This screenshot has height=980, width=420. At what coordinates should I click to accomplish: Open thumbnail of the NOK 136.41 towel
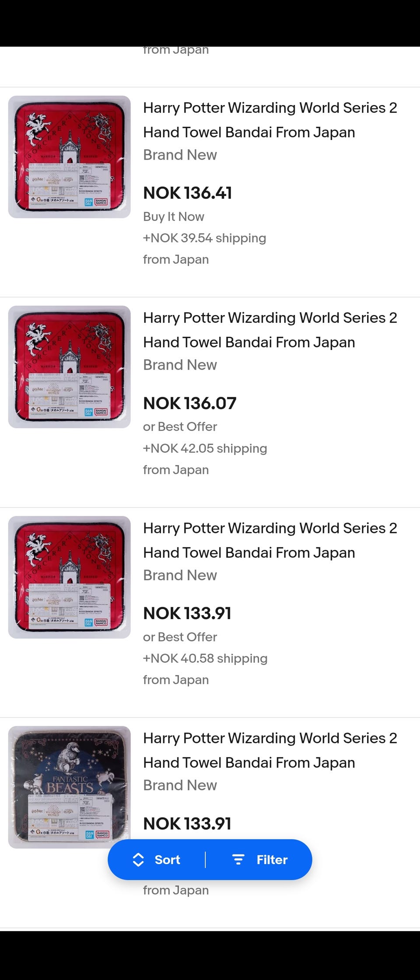point(70,157)
